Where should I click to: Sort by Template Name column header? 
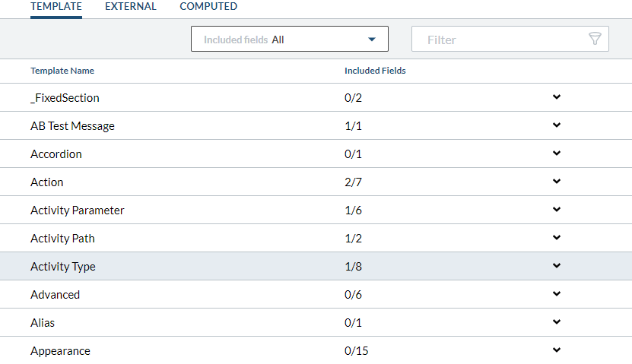point(62,71)
